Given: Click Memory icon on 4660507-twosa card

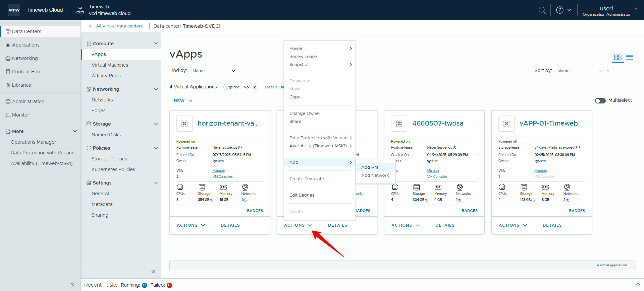Looking at the screenshot, I should coord(438,187).
